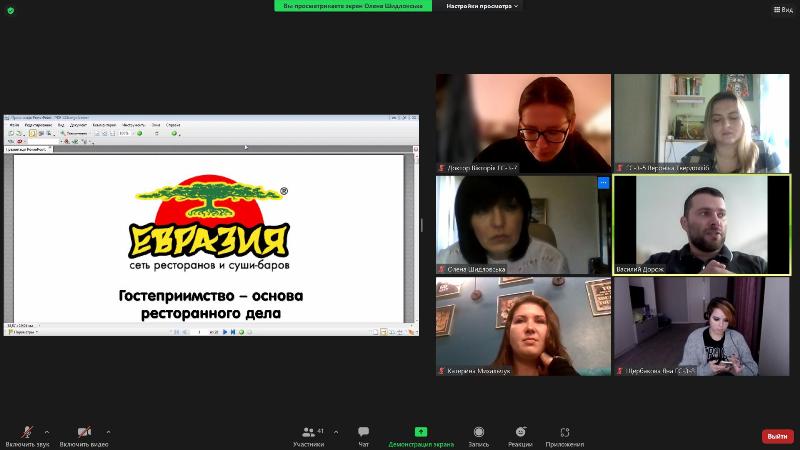Screen dimensions: 800x450
Task: Click green encryption shield icon
Action: tap(11, 10)
